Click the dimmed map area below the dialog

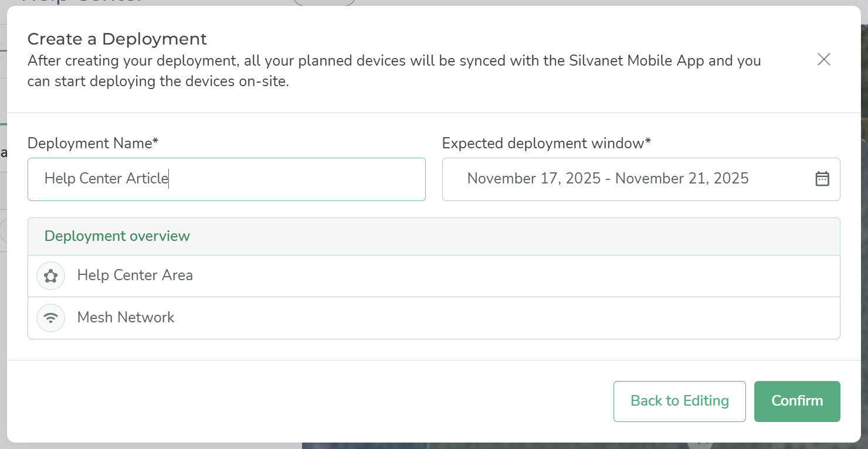[528, 446]
